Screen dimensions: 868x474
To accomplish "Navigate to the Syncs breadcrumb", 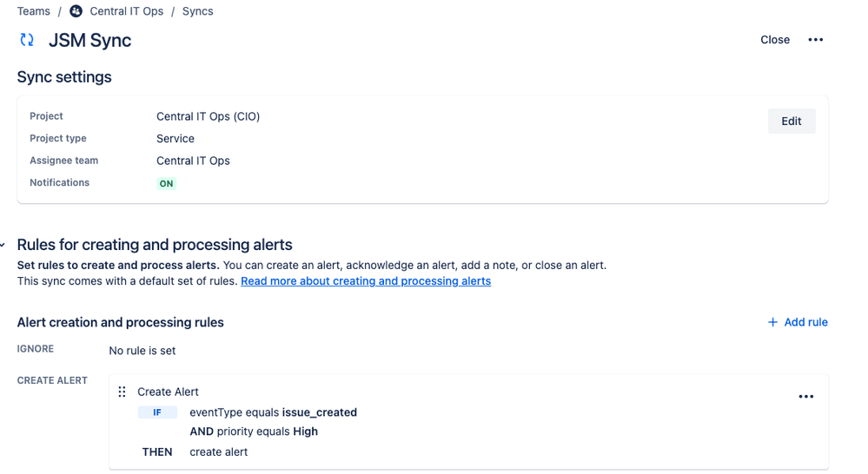I will point(197,11).
